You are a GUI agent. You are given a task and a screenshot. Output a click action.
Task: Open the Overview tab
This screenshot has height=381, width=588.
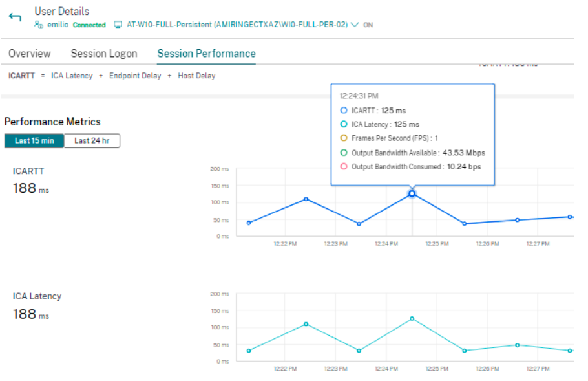coord(29,54)
